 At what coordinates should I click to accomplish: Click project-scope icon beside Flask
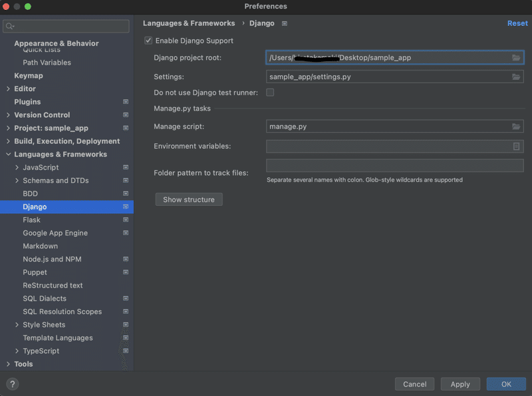pyautogui.click(x=126, y=220)
